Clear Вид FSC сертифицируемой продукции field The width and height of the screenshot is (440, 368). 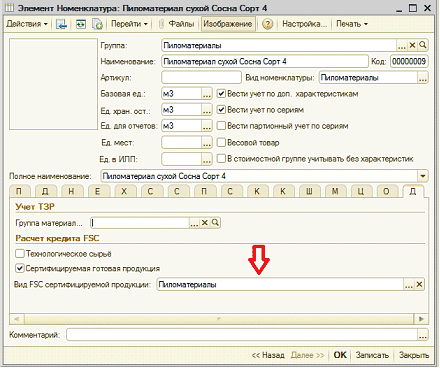(x=419, y=284)
